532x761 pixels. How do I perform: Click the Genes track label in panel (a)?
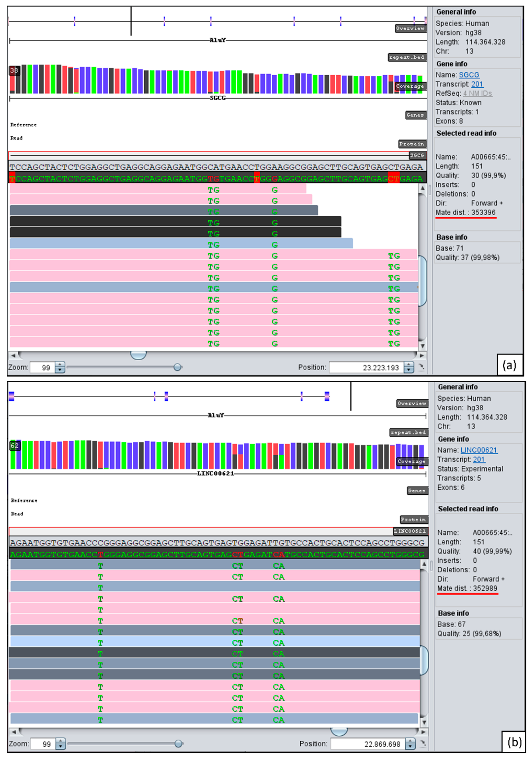[x=416, y=115]
